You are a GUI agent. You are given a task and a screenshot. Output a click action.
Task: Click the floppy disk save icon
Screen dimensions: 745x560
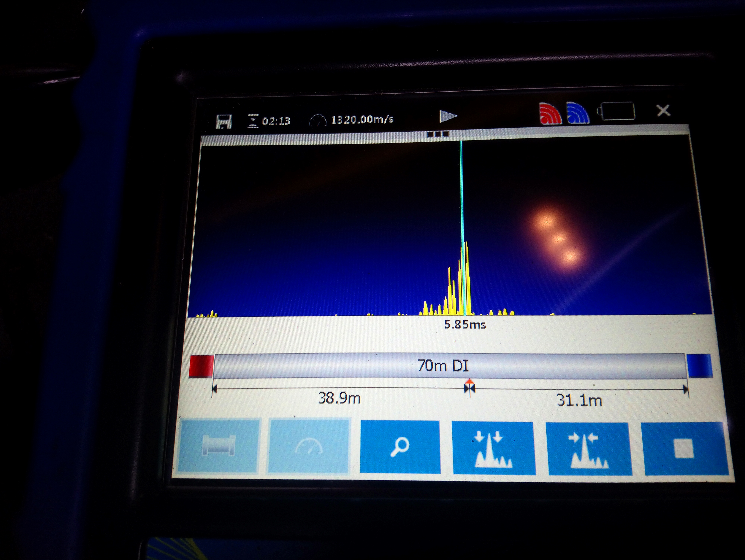tap(223, 121)
